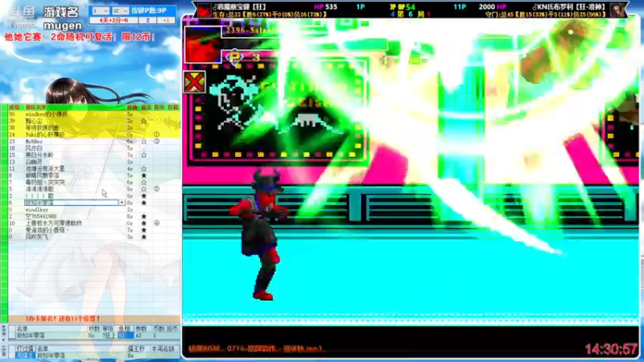Image resolution: width=644 pixels, height=362 pixels.
Task: Click the 本周名额 header cell
Action: tap(163, 349)
